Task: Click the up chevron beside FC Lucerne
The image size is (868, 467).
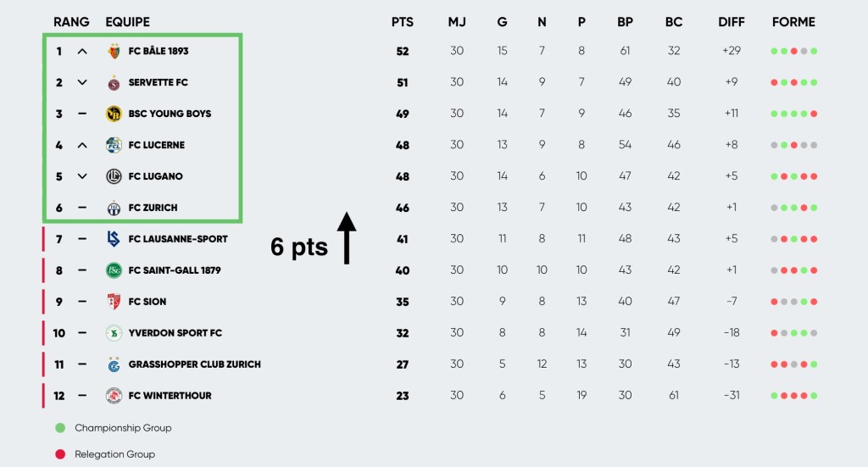Action: [82, 146]
